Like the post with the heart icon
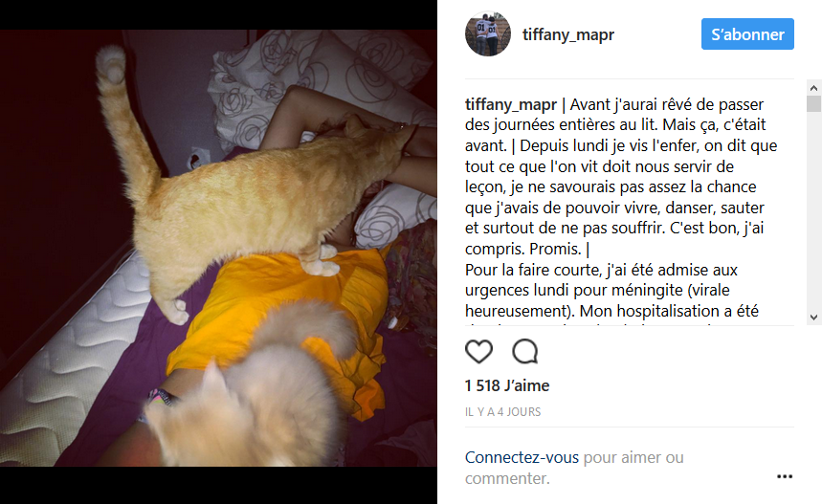This screenshot has height=504, width=822. pos(478,352)
